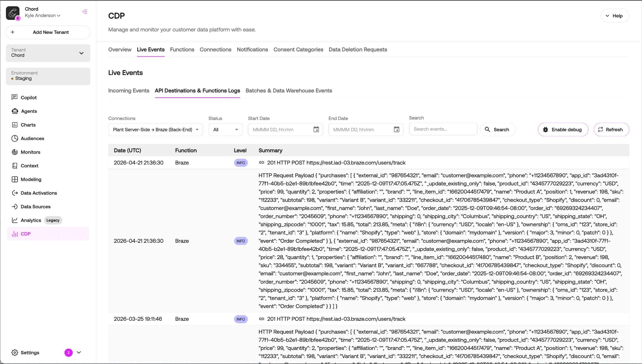Click the link icon in the 2026-03-25 summary row

(261, 319)
